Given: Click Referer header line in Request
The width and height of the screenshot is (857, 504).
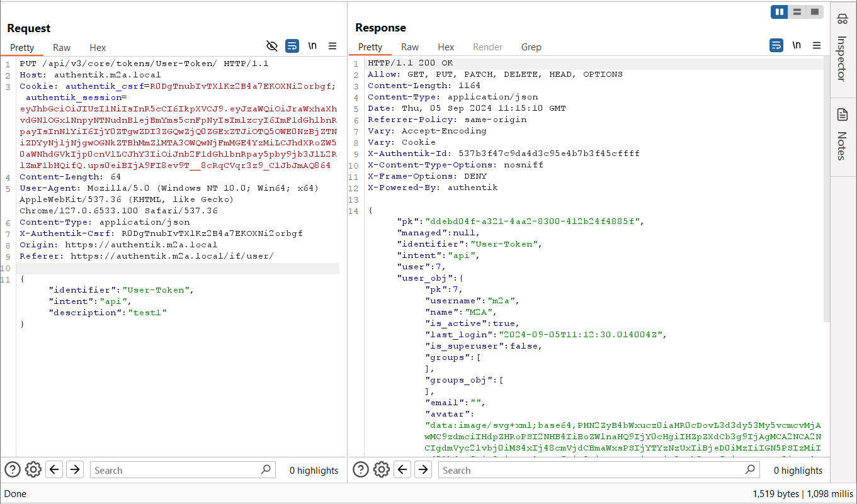Looking at the screenshot, I should 147,256.
